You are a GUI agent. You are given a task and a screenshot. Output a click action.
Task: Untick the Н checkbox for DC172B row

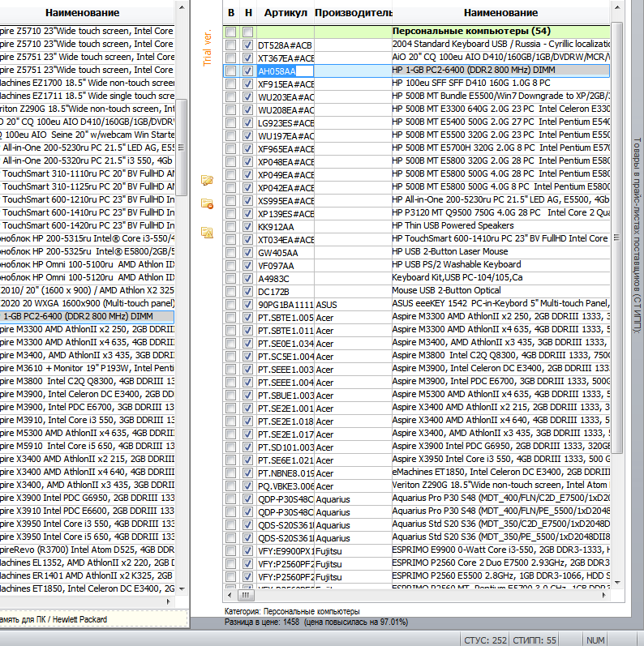pyautogui.click(x=247, y=291)
